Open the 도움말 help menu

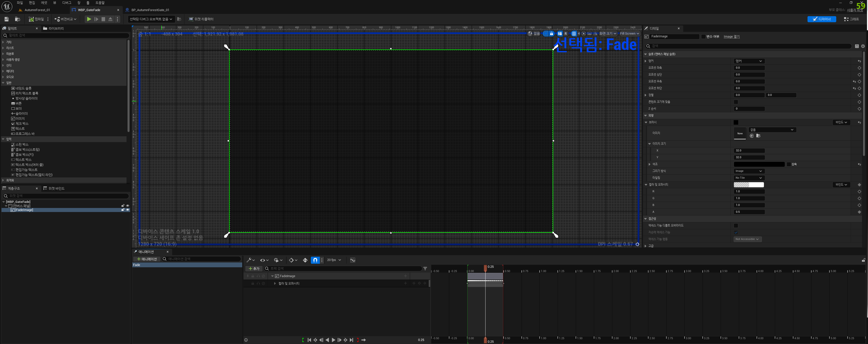(100, 3)
